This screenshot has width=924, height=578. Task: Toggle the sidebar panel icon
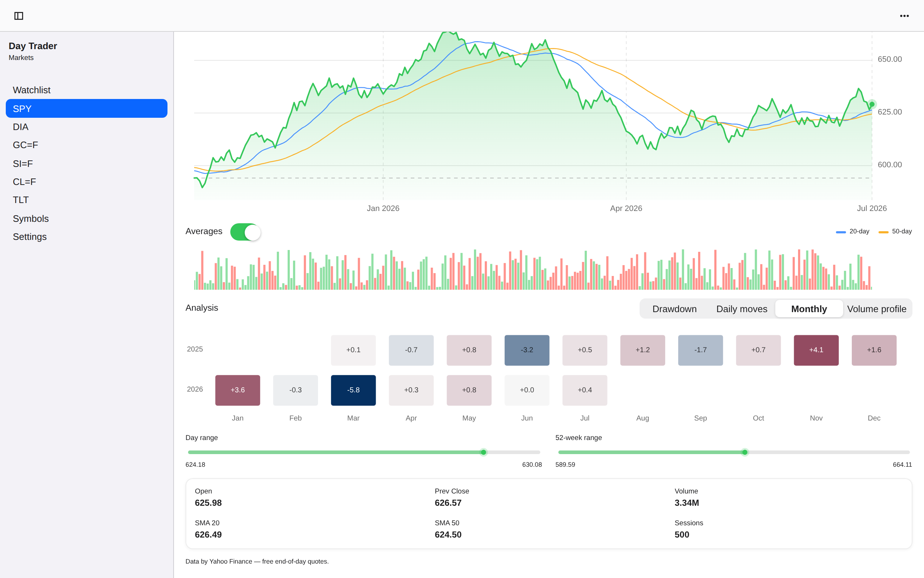pyautogui.click(x=19, y=16)
